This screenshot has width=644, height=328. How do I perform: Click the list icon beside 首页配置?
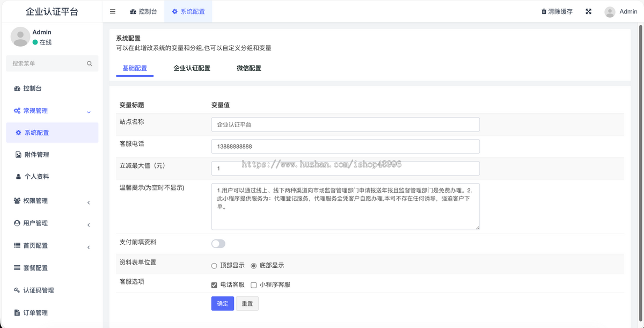click(17, 245)
